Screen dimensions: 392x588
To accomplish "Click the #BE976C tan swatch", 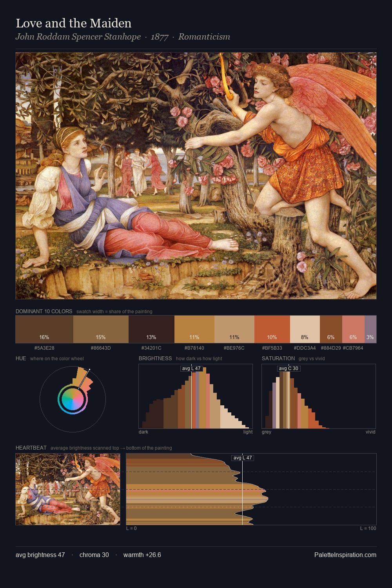I will pyautogui.click(x=234, y=329).
